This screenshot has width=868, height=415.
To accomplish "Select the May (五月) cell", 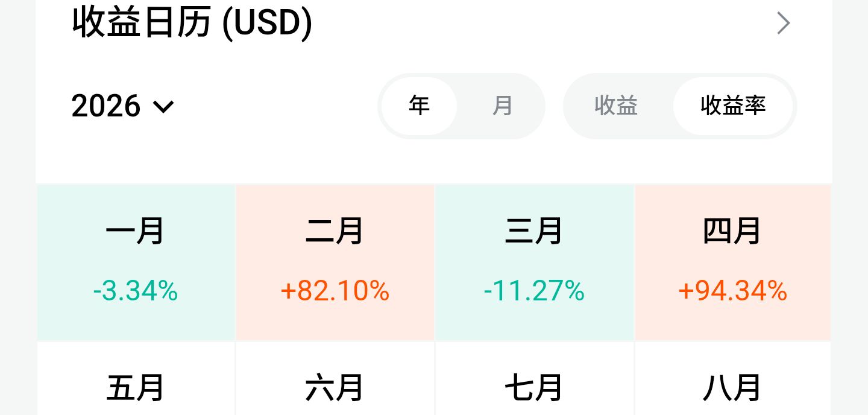I will 136,386.
